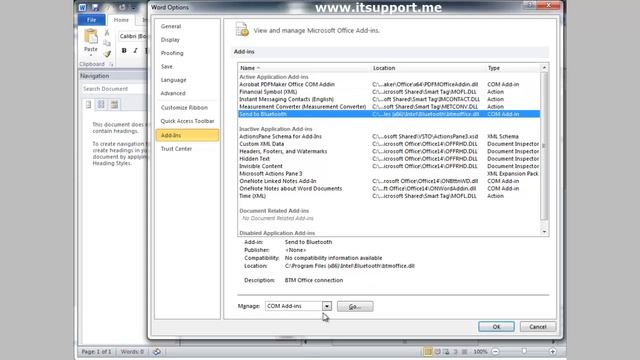Viewport: 640px width, 360px height.
Task: Select Acrobat PDFMaker Office COM Addin row
Action: [x=389, y=84]
